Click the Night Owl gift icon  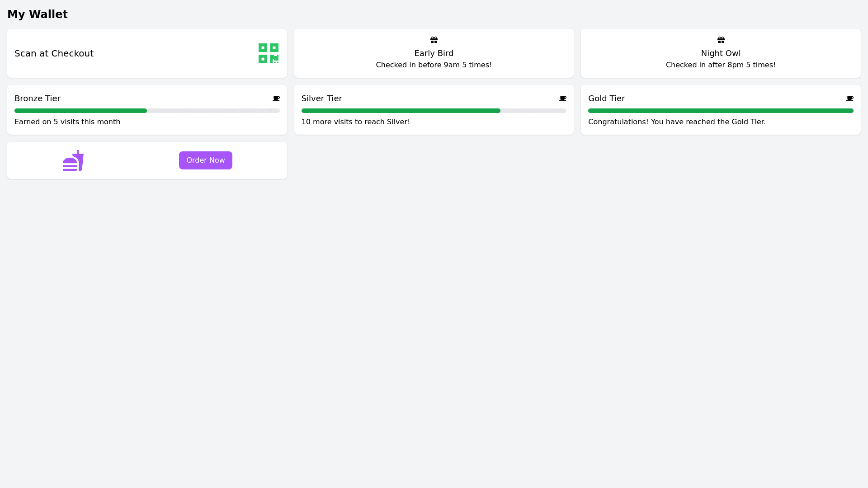click(x=721, y=40)
